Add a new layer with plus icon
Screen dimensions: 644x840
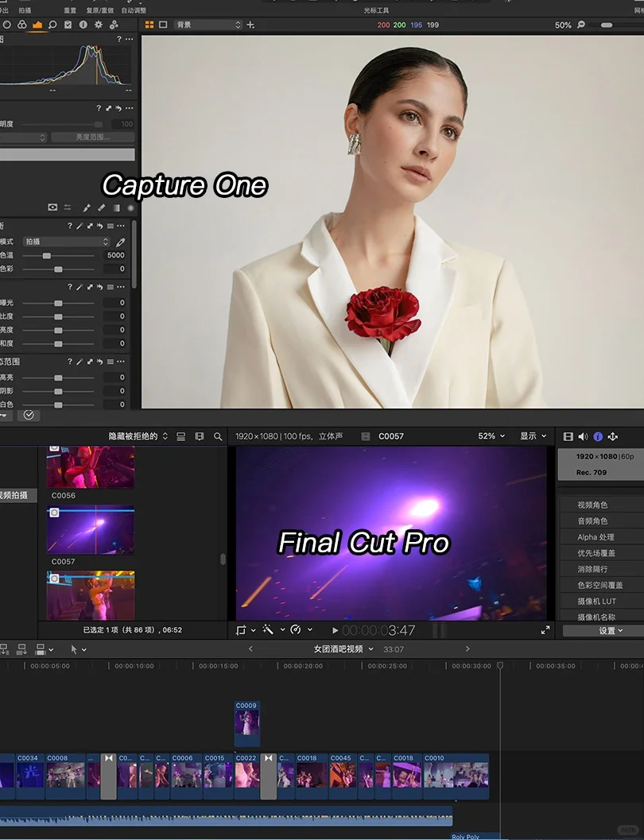[250, 25]
